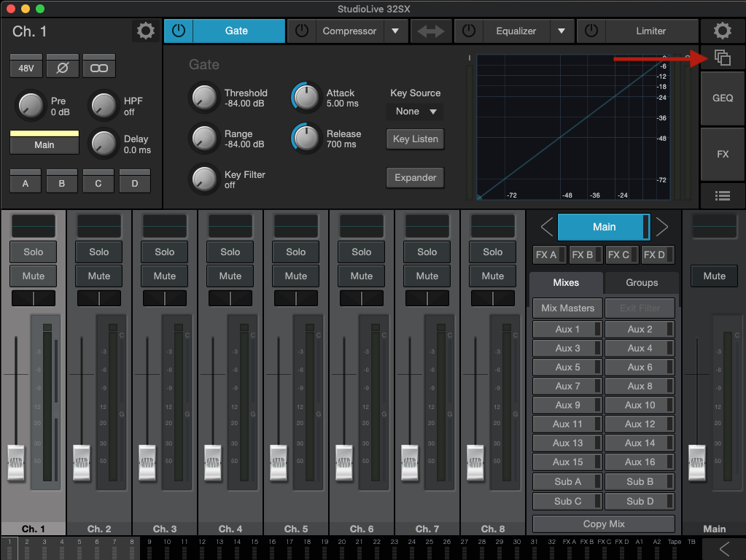The height and width of the screenshot is (560, 746).
Task: Toggle the Gate power button
Action: point(179,31)
